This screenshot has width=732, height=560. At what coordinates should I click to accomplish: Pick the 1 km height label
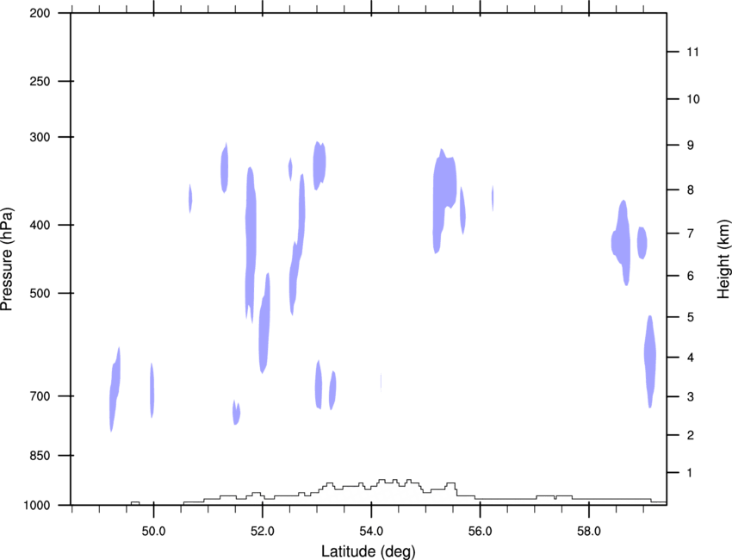pos(690,473)
